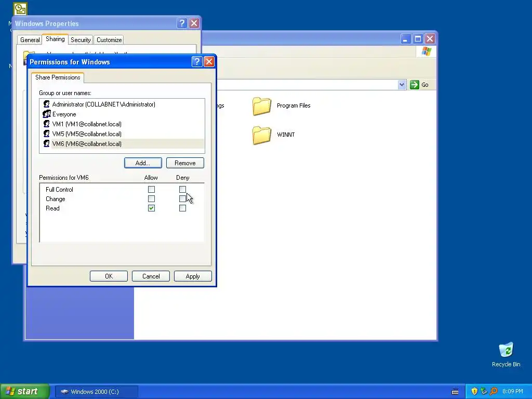Select Administrator (COLLABNET\Administrator) entry
The width and height of the screenshot is (532, 399).
122,104
